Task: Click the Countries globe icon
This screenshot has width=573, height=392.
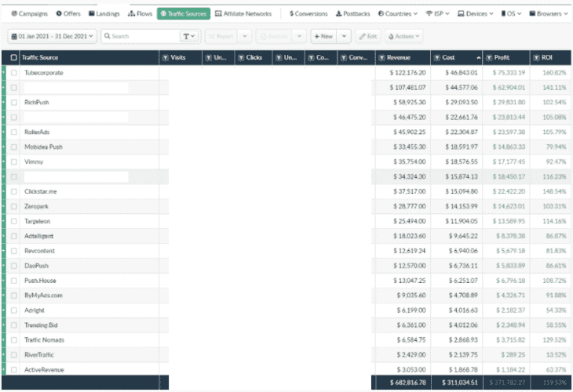Action: (381, 13)
